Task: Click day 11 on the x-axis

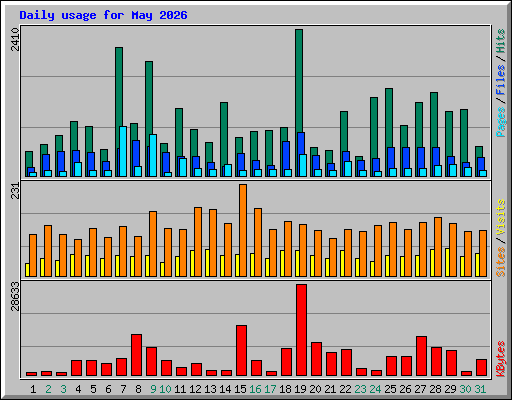Action: tap(180, 389)
